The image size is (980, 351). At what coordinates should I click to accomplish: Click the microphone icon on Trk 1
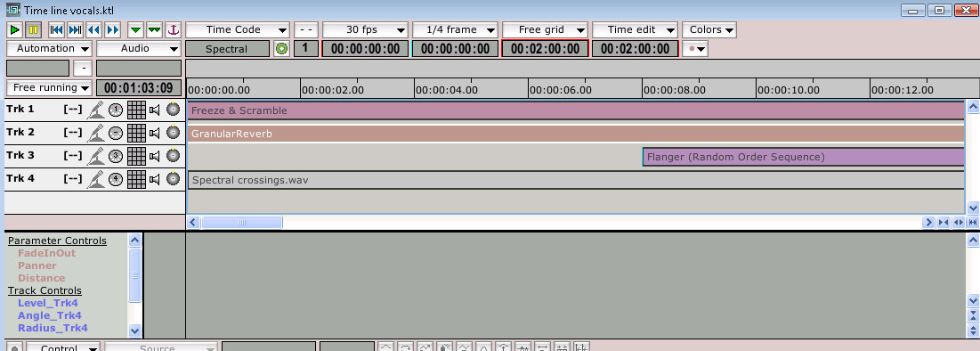tap(95, 110)
